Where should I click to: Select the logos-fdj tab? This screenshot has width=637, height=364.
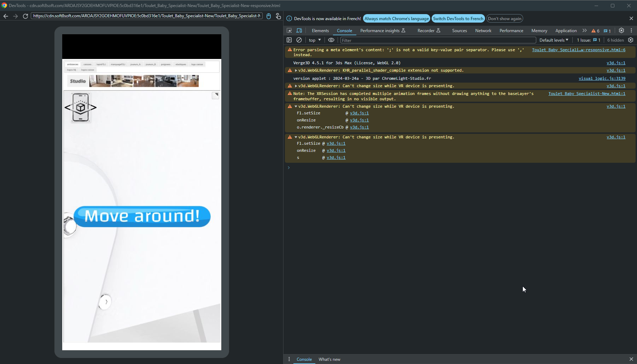point(71,70)
